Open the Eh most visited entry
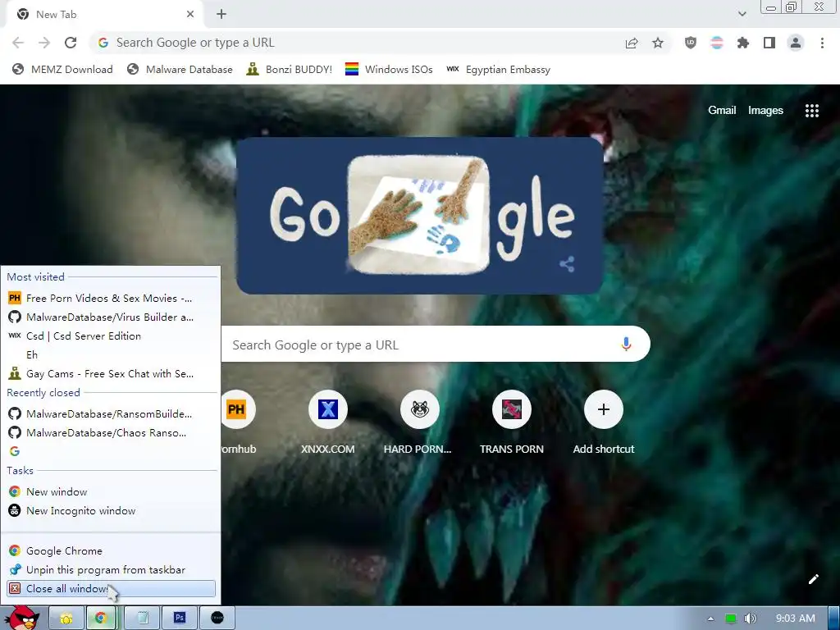The width and height of the screenshot is (840, 630). [x=111, y=354]
